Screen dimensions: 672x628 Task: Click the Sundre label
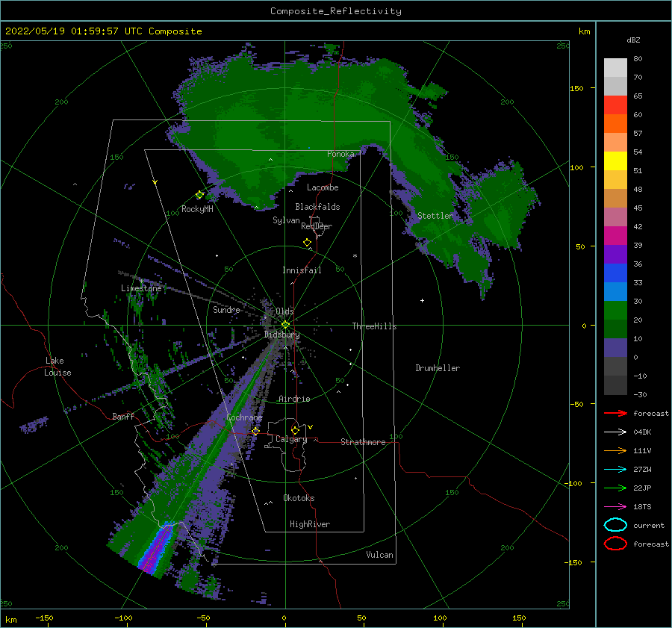point(226,309)
